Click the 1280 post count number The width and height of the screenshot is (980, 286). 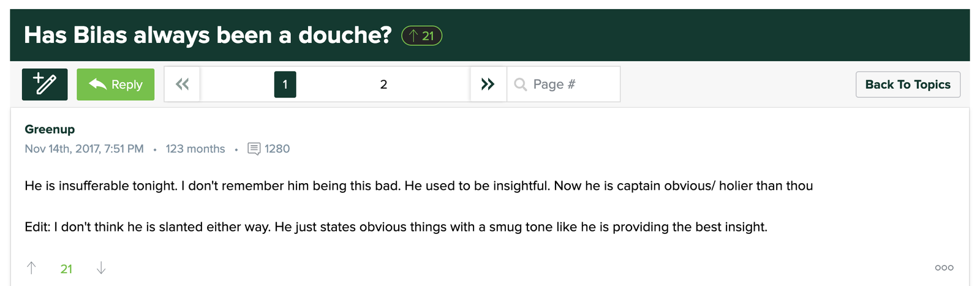(277, 149)
